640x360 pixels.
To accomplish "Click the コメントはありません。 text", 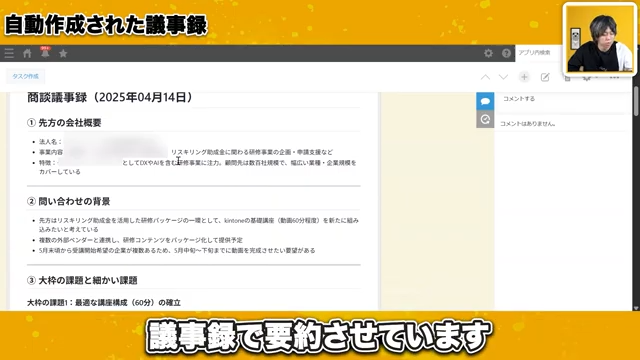I will pos(528,124).
